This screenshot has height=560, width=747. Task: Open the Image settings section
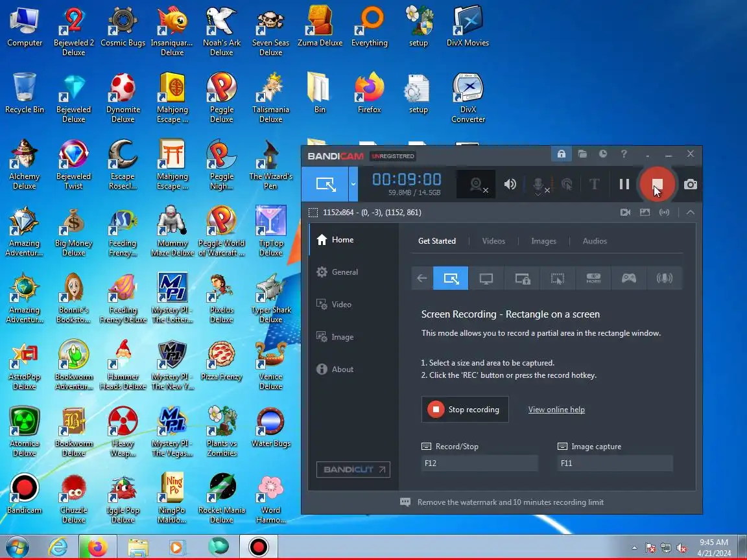353,336
